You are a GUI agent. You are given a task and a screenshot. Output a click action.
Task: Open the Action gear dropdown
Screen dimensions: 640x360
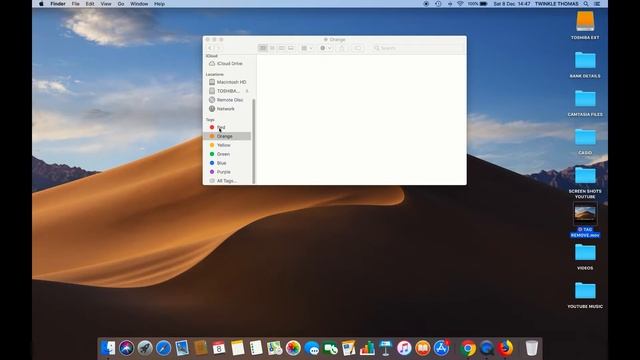(x=326, y=48)
